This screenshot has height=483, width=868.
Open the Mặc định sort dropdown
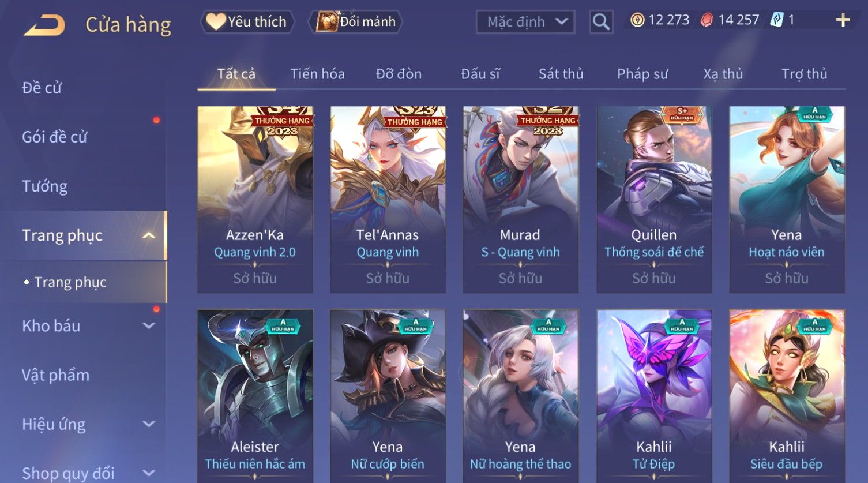coord(525,22)
